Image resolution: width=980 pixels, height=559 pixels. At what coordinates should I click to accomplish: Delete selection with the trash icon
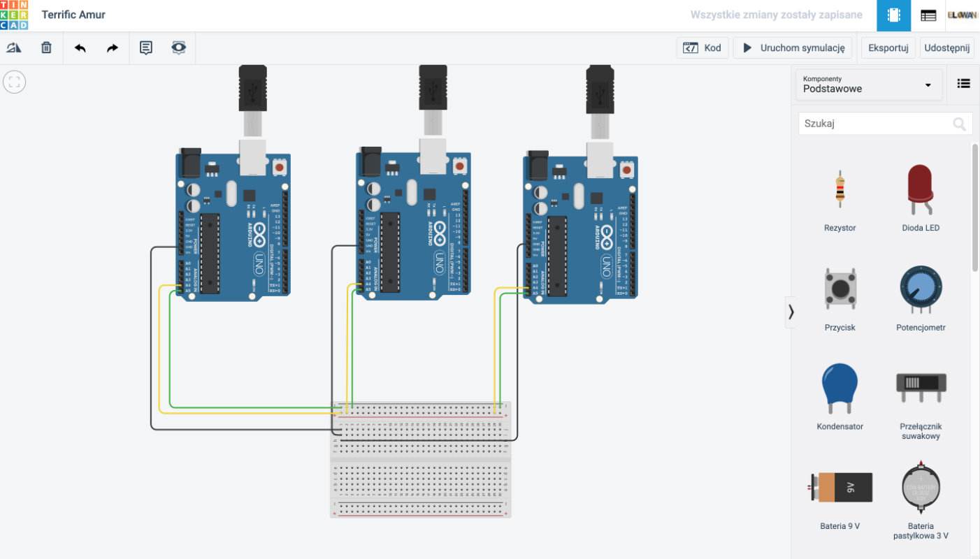point(46,48)
